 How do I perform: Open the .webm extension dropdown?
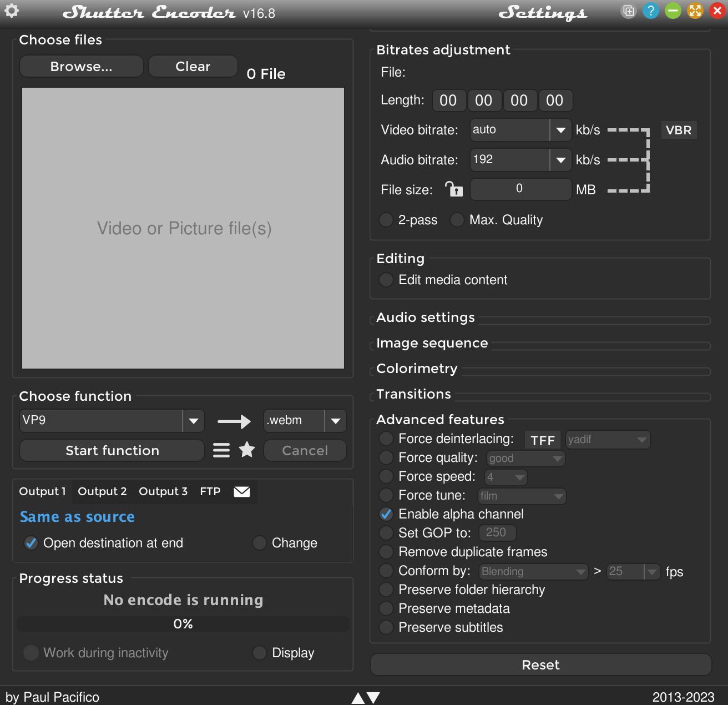coord(335,421)
